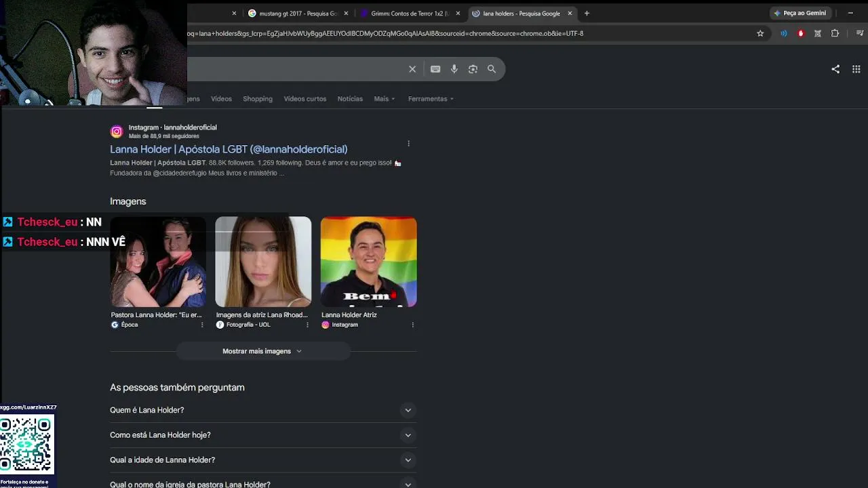Share this search results page
Screen dimensions: 868x488
click(x=835, y=69)
